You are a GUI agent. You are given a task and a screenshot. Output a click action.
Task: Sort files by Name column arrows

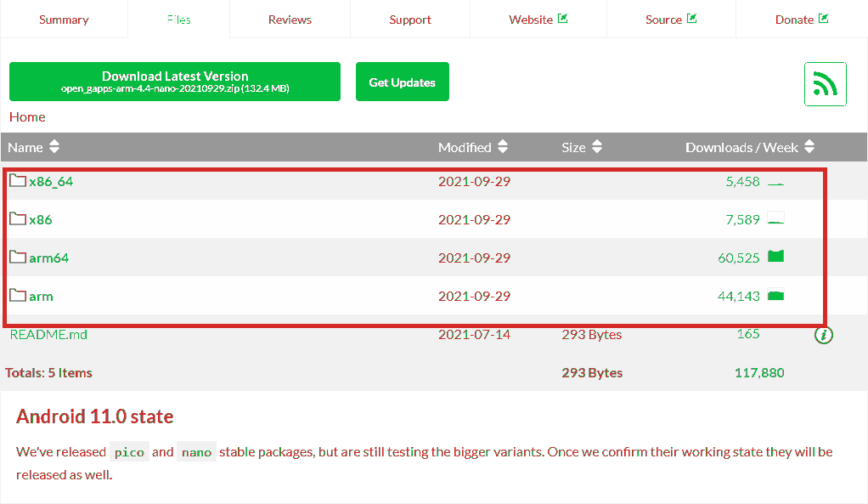click(54, 147)
